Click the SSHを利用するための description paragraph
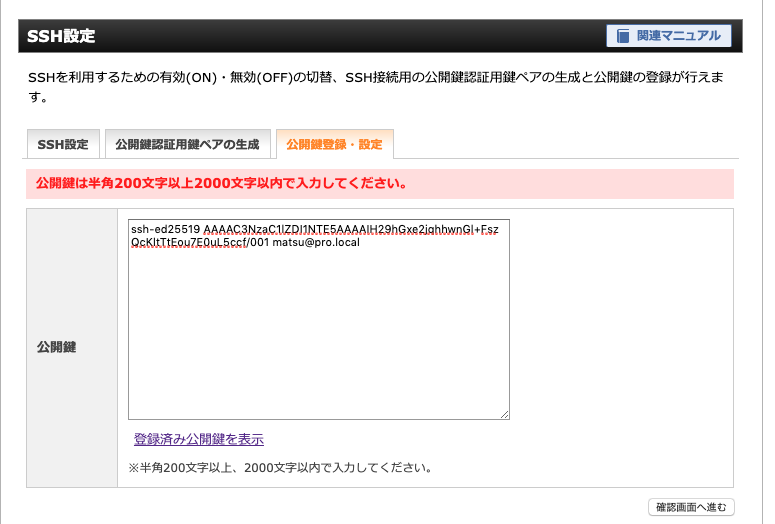Screen dimensions: 775x524 [376, 87]
